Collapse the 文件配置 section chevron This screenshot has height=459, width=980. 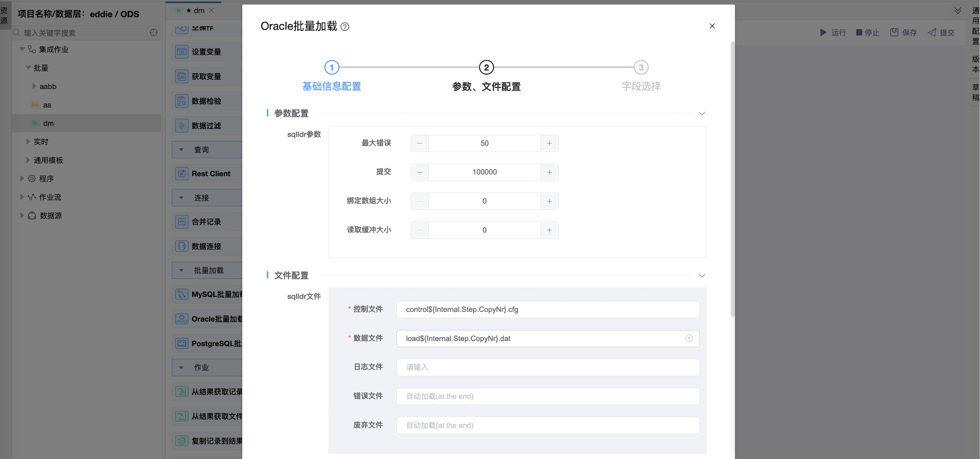click(702, 276)
